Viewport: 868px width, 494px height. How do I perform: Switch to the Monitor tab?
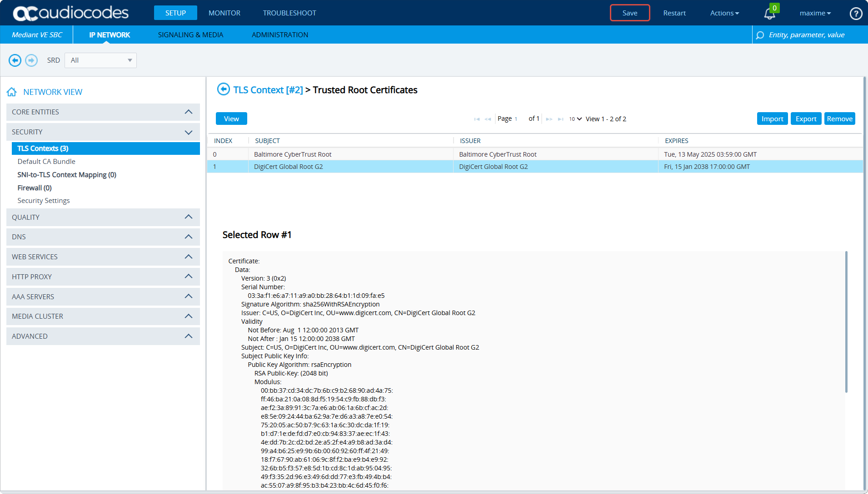point(224,13)
